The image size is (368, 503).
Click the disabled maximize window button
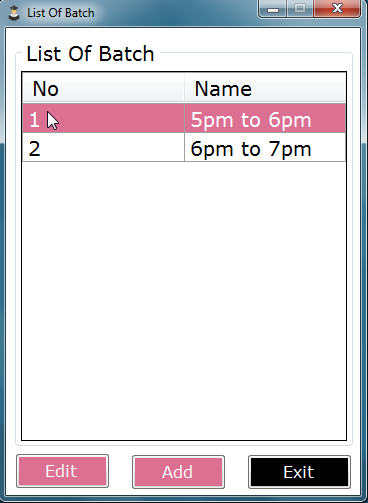[x=300, y=9]
